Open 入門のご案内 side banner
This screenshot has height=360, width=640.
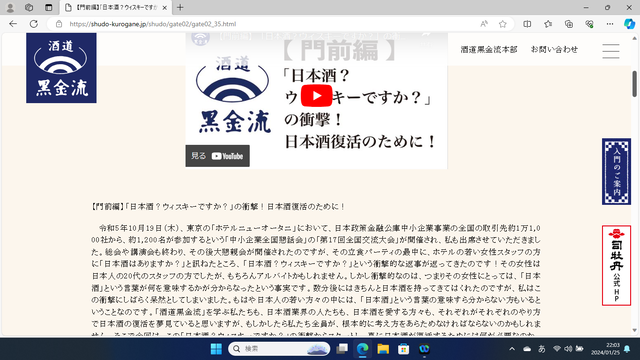[x=616, y=171]
